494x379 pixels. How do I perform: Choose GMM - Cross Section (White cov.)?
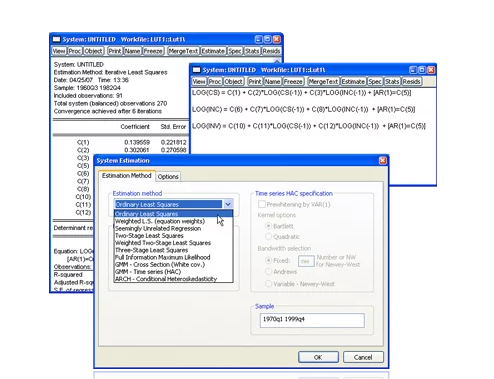[173, 264]
